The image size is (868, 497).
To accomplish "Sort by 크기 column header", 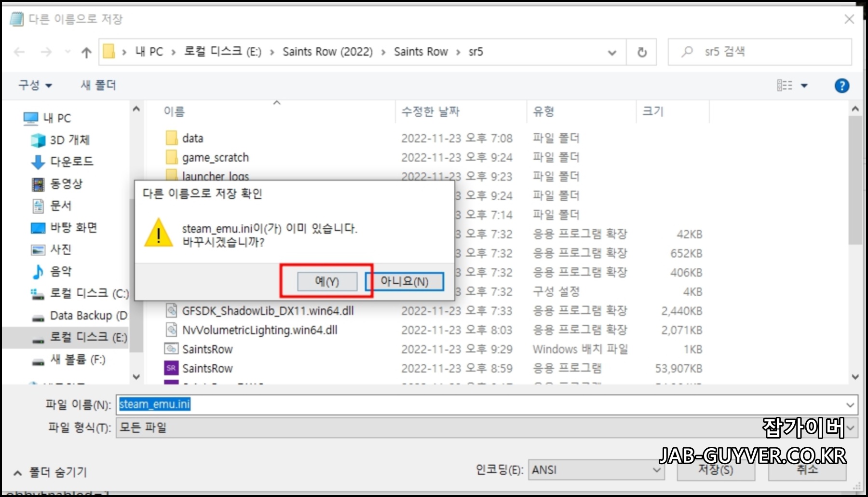I will 653,112.
